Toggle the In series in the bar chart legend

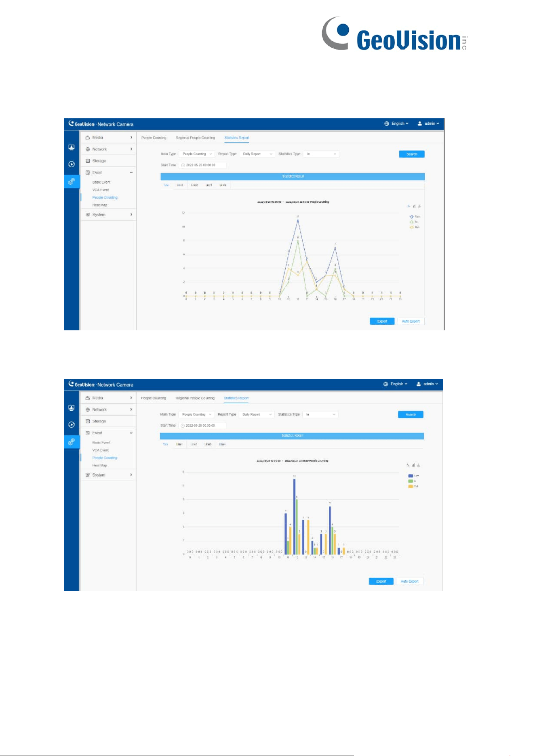[x=413, y=481]
